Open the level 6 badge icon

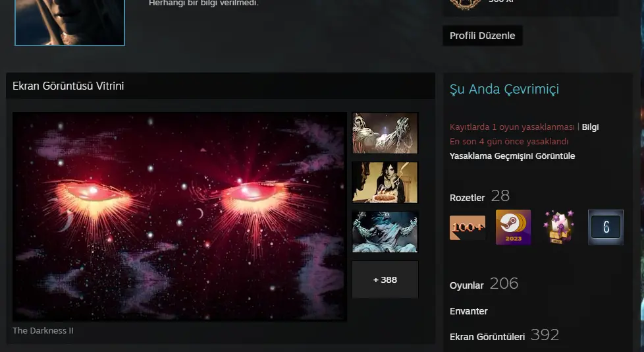tap(606, 227)
